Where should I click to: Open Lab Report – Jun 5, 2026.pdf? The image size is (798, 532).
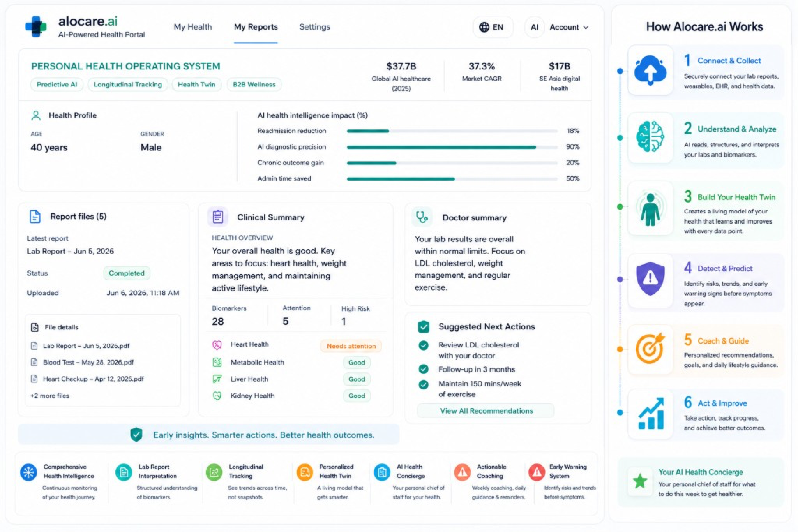(86, 346)
